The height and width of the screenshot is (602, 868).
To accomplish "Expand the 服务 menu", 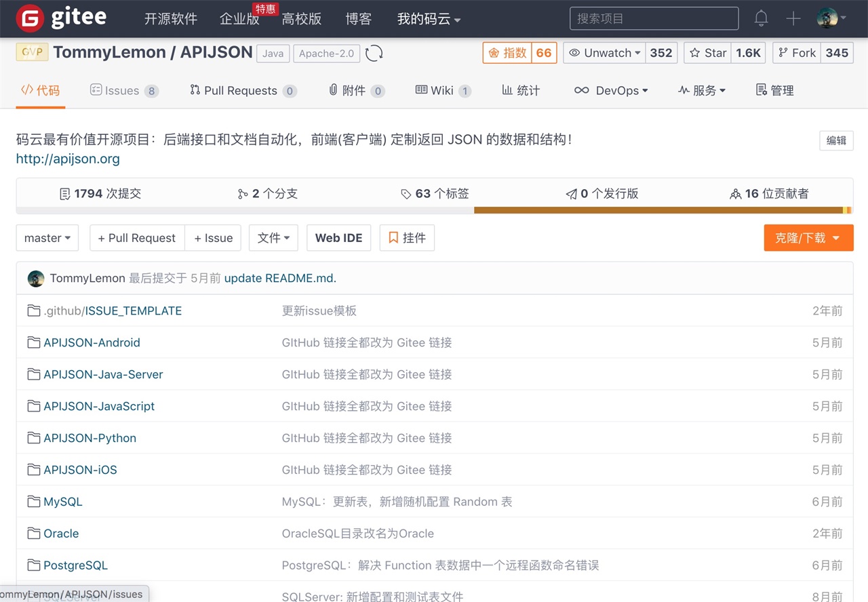I will pos(701,90).
